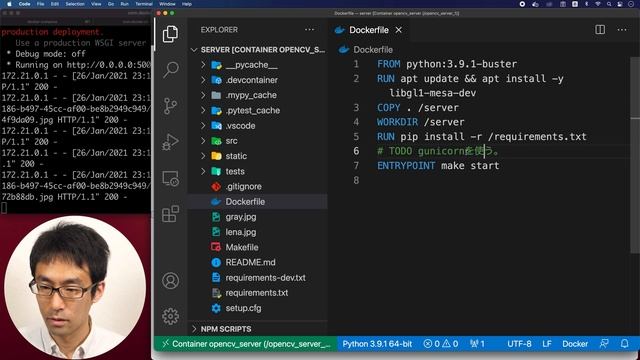
Task: Close the Dockerfile editor tab
Action: (x=398, y=30)
